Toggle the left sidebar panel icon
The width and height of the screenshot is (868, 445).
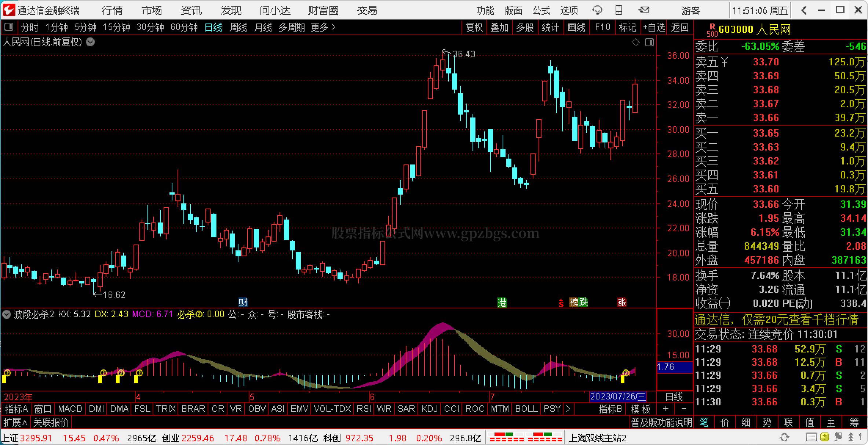click(8, 27)
